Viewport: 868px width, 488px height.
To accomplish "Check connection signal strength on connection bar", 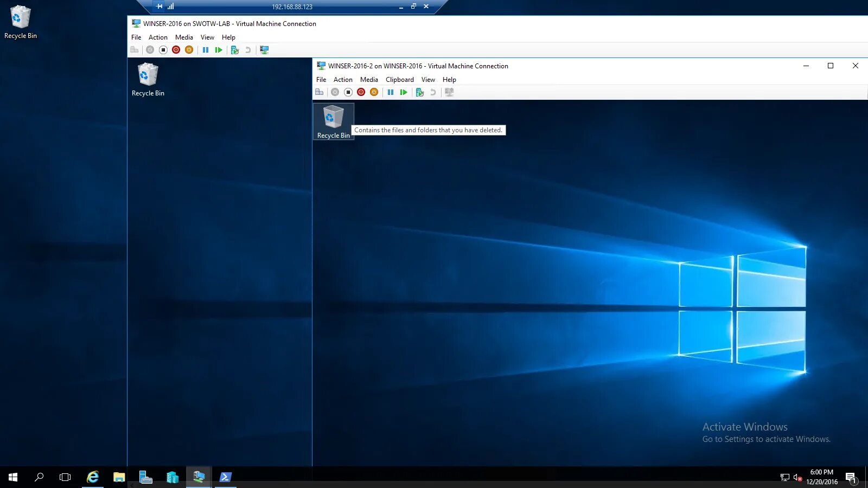I will pyautogui.click(x=171, y=7).
